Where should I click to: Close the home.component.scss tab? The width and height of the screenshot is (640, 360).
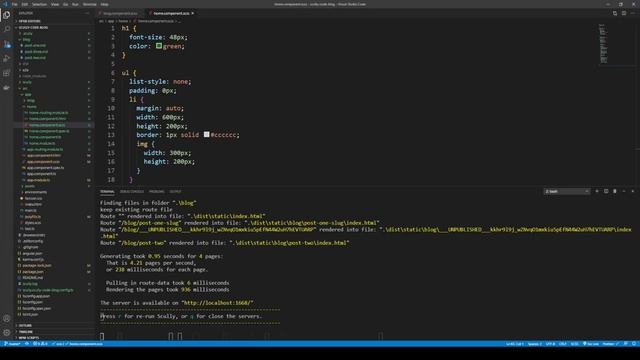click(193, 13)
